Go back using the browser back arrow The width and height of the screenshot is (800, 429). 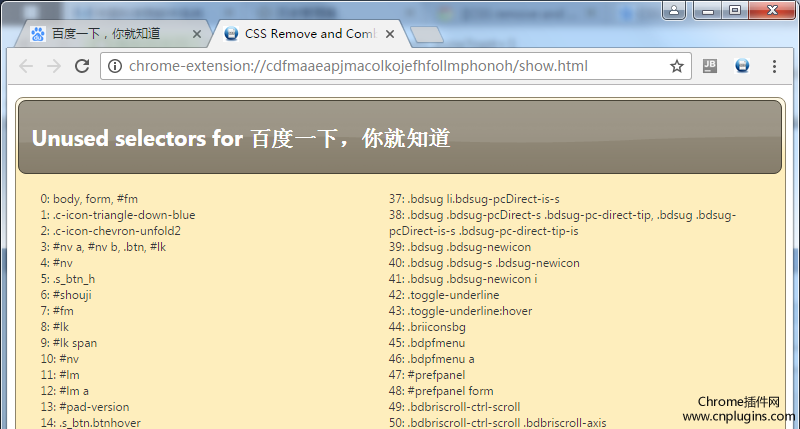pyautogui.click(x=26, y=66)
